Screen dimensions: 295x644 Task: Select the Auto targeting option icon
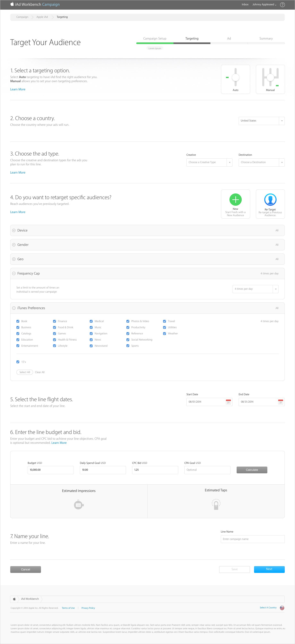pos(235,77)
